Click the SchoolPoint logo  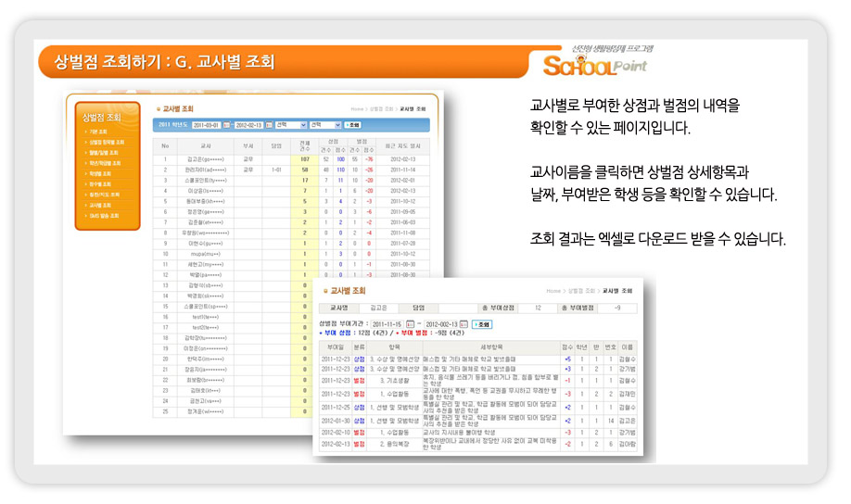[593, 65]
